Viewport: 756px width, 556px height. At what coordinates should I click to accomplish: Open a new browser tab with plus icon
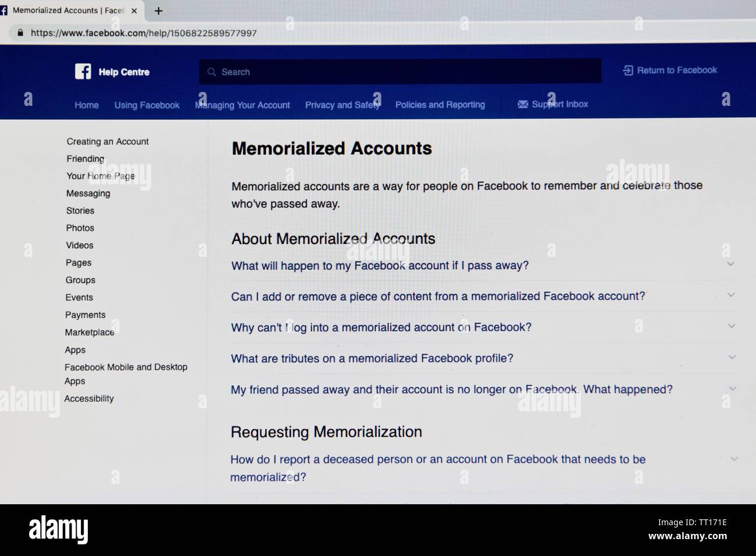click(x=158, y=10)
